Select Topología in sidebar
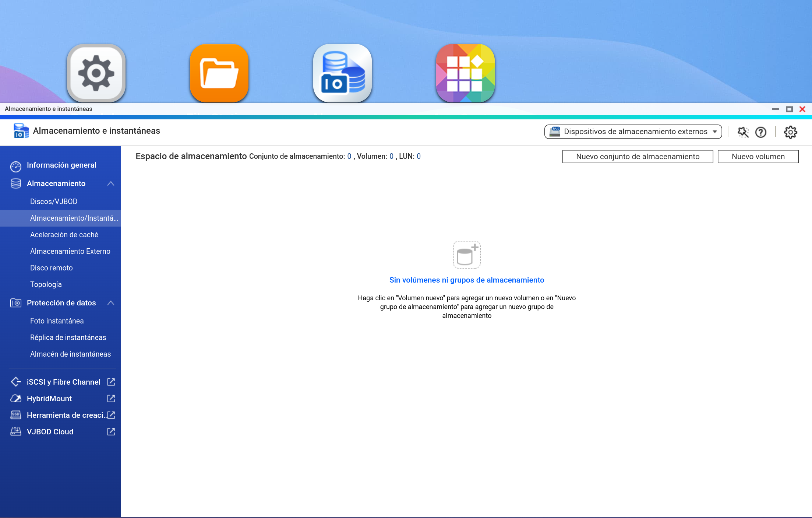 (x=46, y=284)
